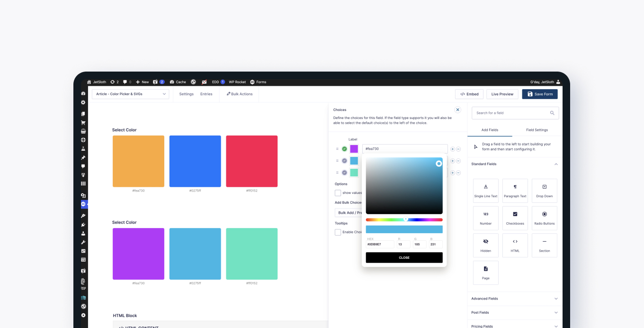
Task: Select the orange #fea730 color tile
Action: (x=138, y=161)
